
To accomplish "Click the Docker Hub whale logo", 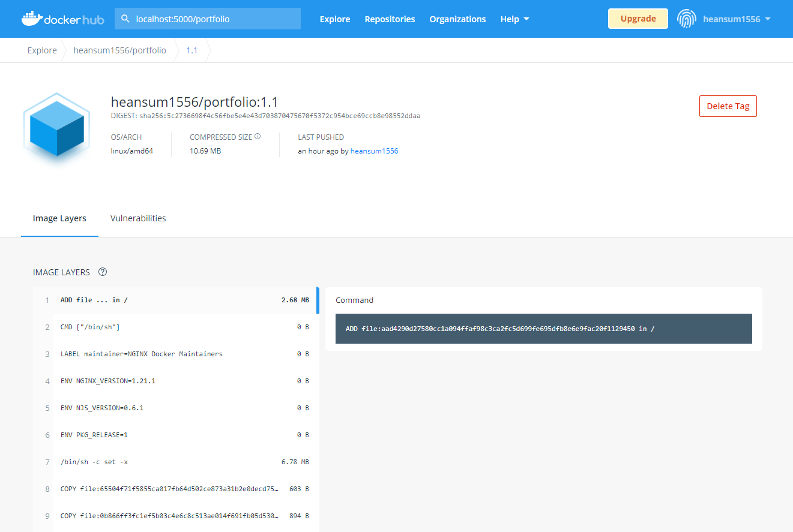I will [62, 19].
